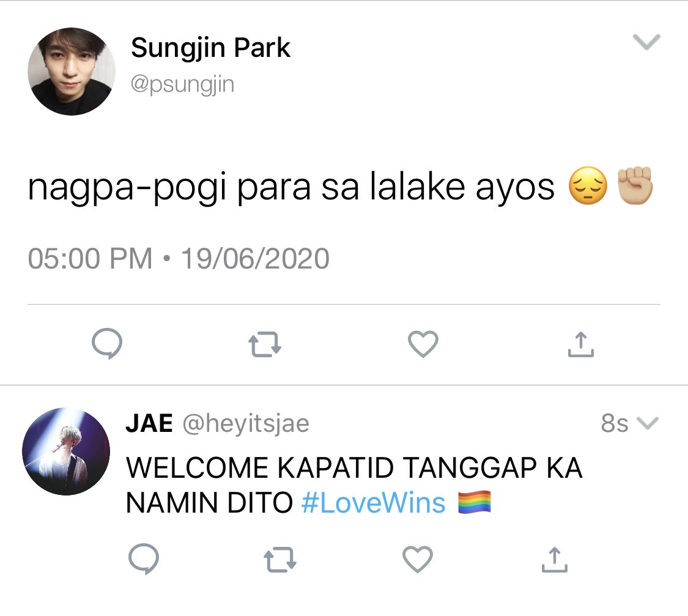The height and width of the screenshot is (616, 688).
Task: Reply to JAE's welcome tweet
Action: coord(144,558)
